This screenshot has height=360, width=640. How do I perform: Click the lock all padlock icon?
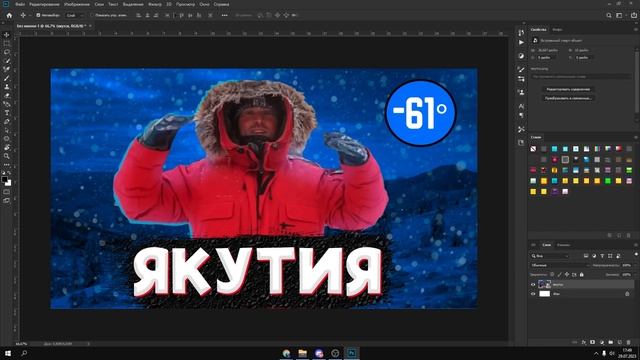(x=582, y=274)
